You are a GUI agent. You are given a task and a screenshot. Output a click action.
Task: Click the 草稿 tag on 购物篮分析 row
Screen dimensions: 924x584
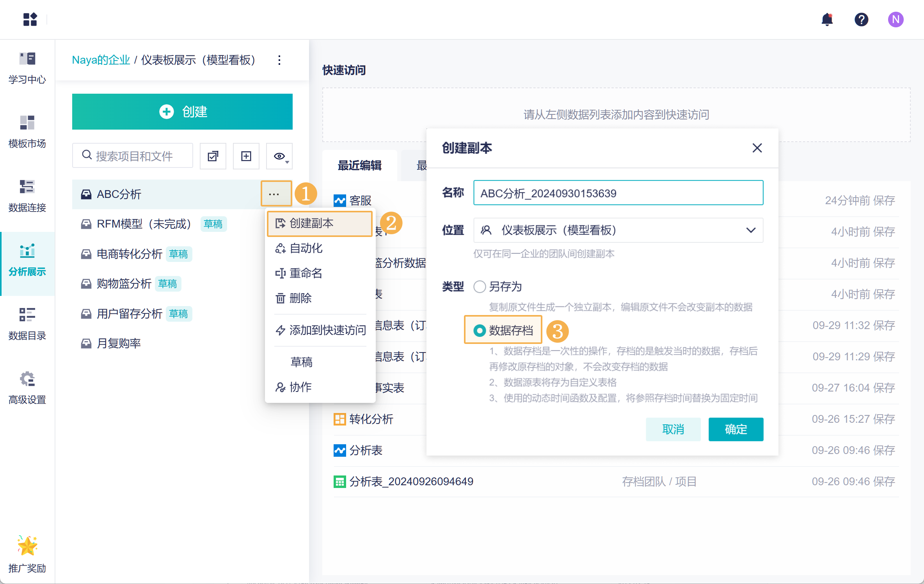click(168, 284)
